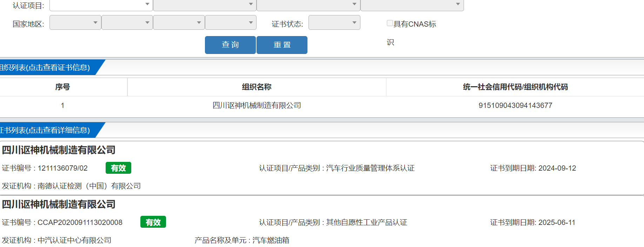Click the 证书状态 label
The image size is (644, 247).
coord(287,24)
